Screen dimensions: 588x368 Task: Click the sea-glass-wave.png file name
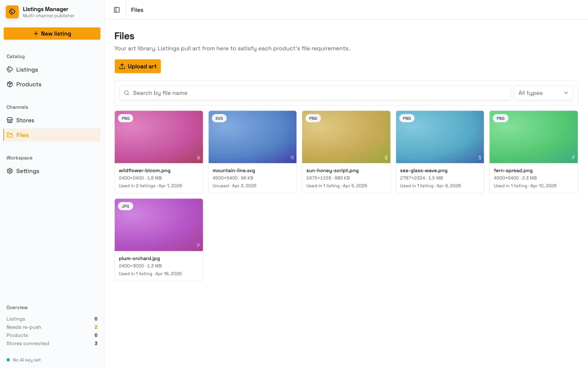click(424, 170)
